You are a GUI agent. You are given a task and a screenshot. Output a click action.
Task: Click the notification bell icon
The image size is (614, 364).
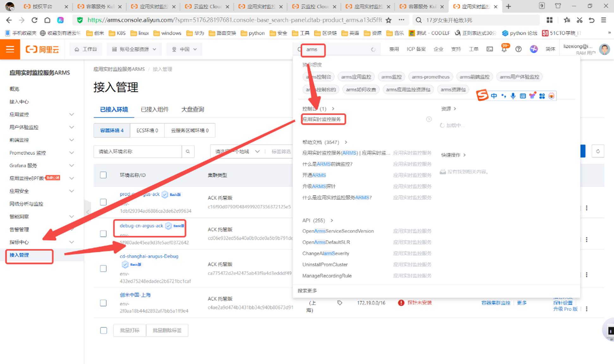tap(504, 49)
